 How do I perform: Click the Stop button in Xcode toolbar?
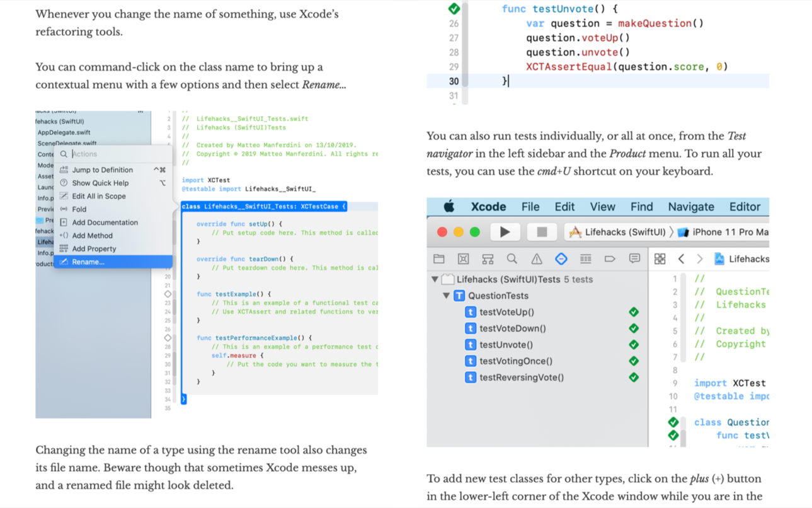(x=541, y=232)
